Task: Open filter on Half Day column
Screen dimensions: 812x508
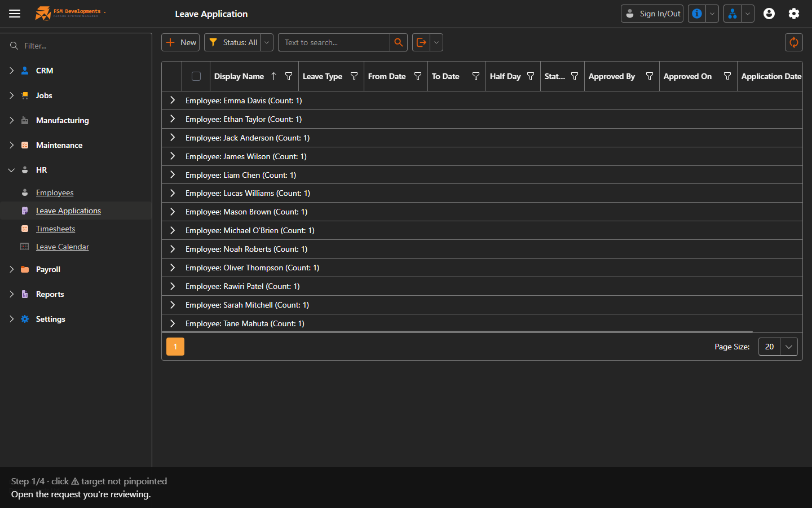Action: tap(531, 76)
